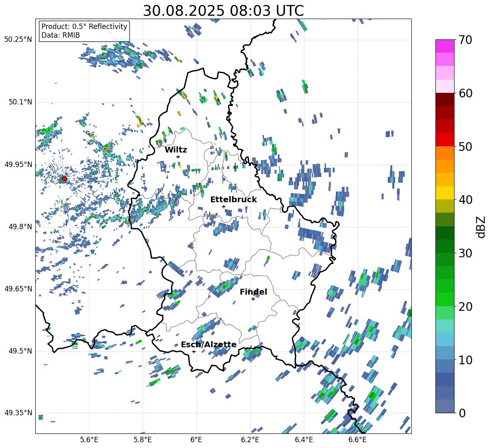This screenshot has width=491, height=448.
Task: Click the colorbar tick label 70
Action: click(x=465, y=40)
